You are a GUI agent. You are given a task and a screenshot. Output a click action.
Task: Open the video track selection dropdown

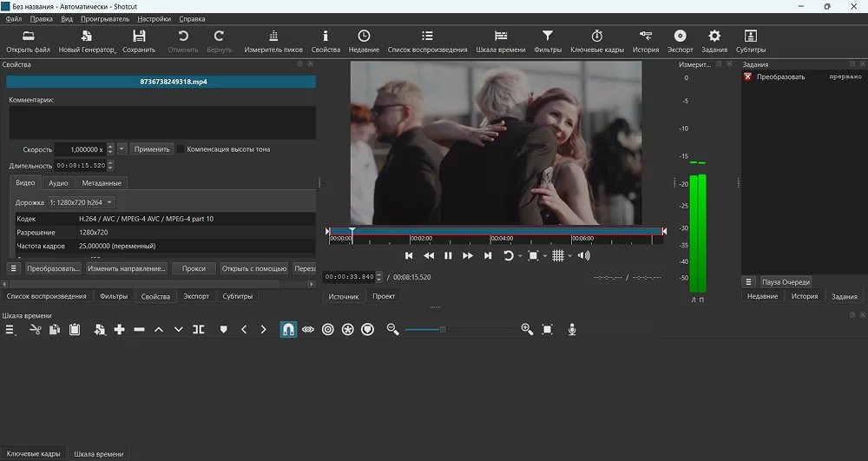pos(87,202)
